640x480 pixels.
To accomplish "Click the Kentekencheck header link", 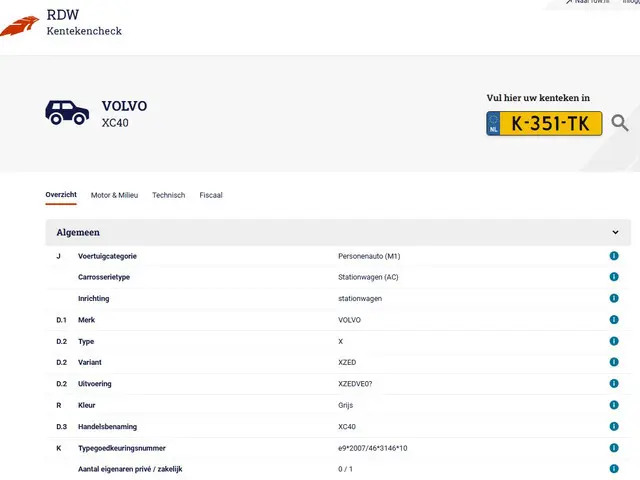I will (84, 31).
